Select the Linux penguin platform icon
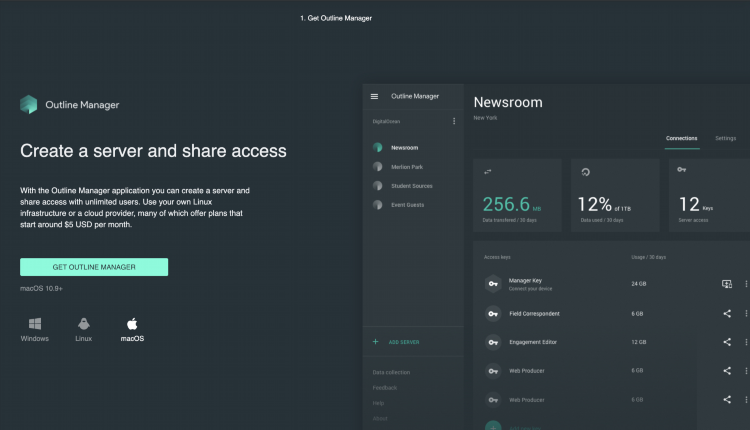750x430 pixels. [84, 324]
